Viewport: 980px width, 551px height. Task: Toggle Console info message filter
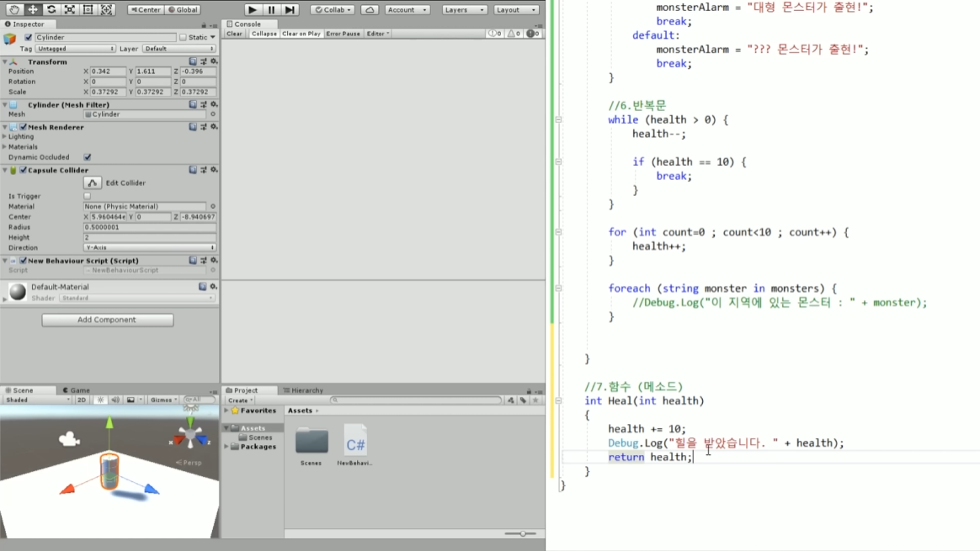coord(495,34)
